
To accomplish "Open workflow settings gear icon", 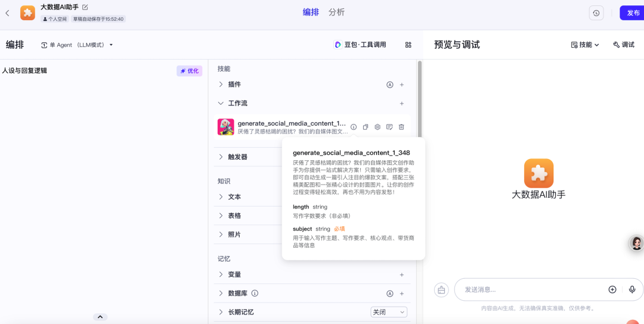I will point(377,127).
